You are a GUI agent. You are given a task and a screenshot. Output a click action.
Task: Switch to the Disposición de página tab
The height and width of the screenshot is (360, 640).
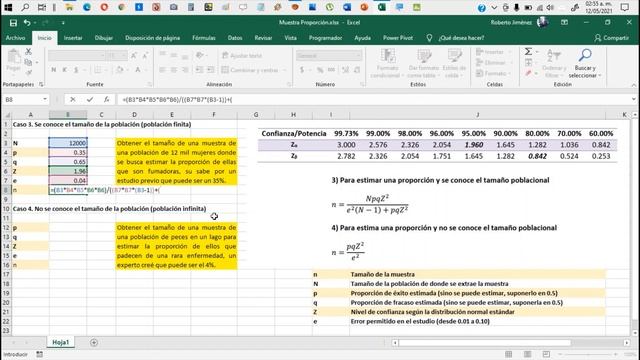152,38
